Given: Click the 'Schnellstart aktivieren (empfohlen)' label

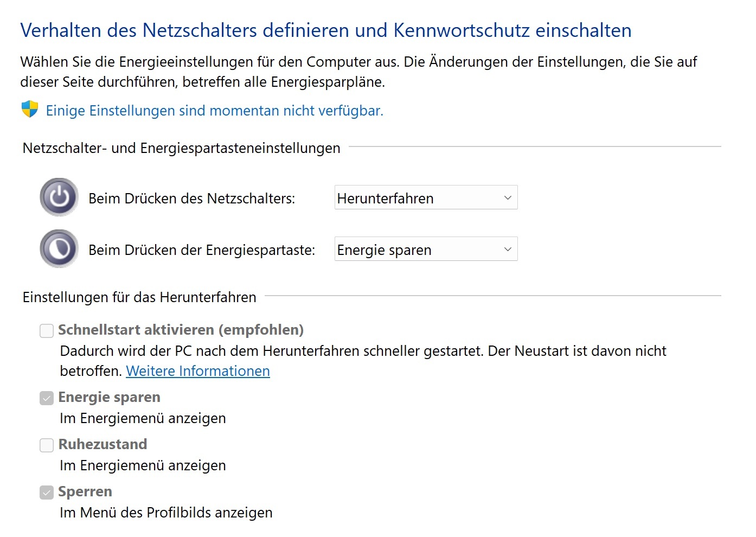Looking at the screenshot, I should pyautogui.click(x=181, y=330).
